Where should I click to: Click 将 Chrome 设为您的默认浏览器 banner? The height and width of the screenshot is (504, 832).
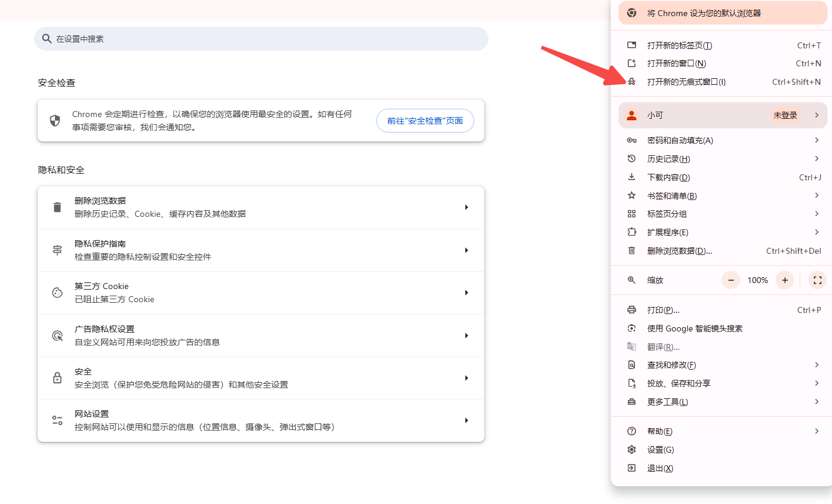pos(722,13)
